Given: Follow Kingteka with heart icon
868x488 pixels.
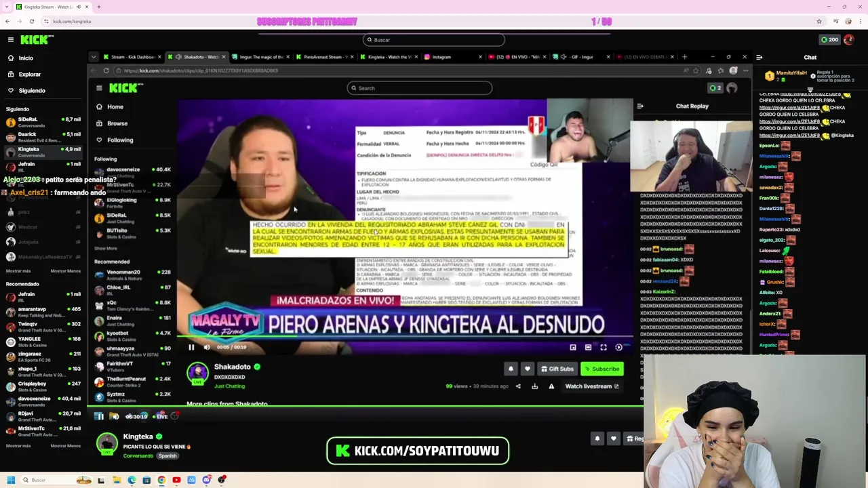Looking at the screenshot, I should [x=614, y=439].
